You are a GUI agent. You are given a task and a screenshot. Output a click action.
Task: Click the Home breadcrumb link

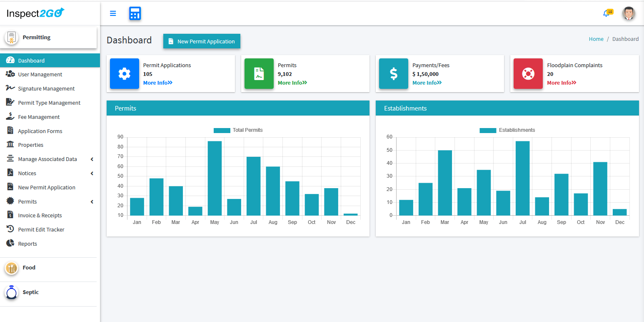click(596, 39)
